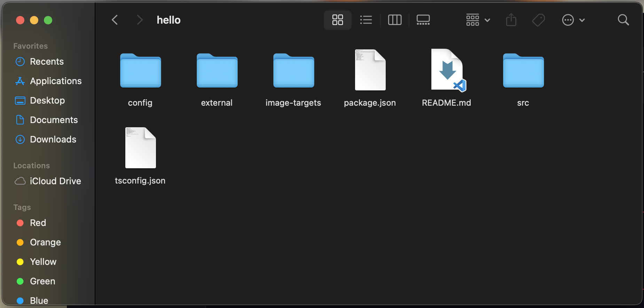Open the More Actions ellipsis menu

click(x=573, y=20)
